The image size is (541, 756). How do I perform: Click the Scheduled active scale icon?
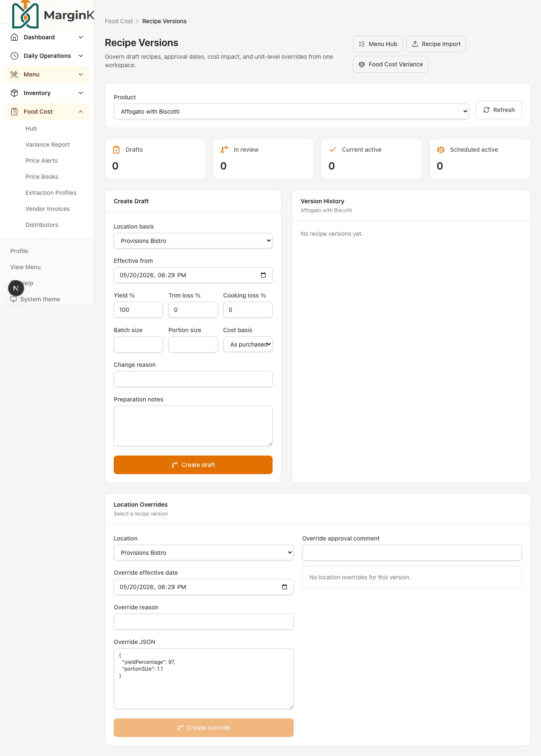pyautogui.click(x=441, y=150)
